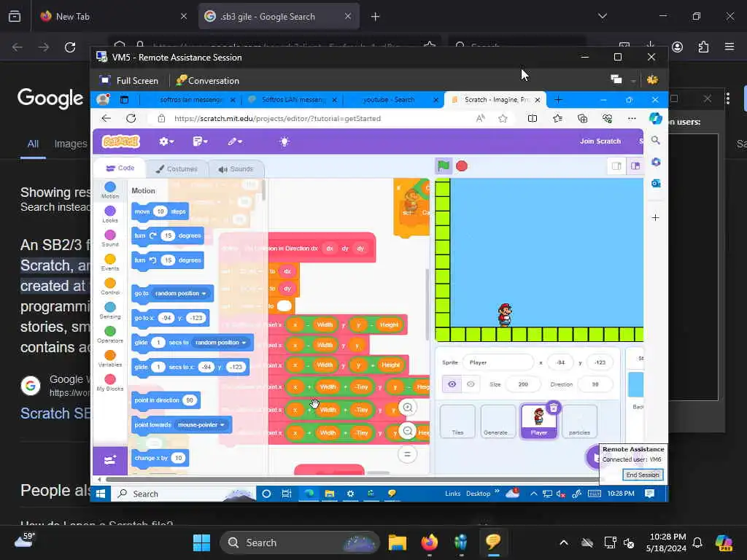Open new tab in remote Edge browser
The width and height of the screenshot is (747, 560).
tap(558, 99)
